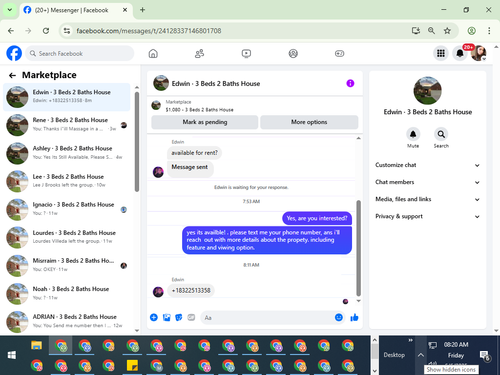Viewport: 500px width, 375px height.
Task: Open Chrome profile icon in toolbar
Action: point(471,31)
